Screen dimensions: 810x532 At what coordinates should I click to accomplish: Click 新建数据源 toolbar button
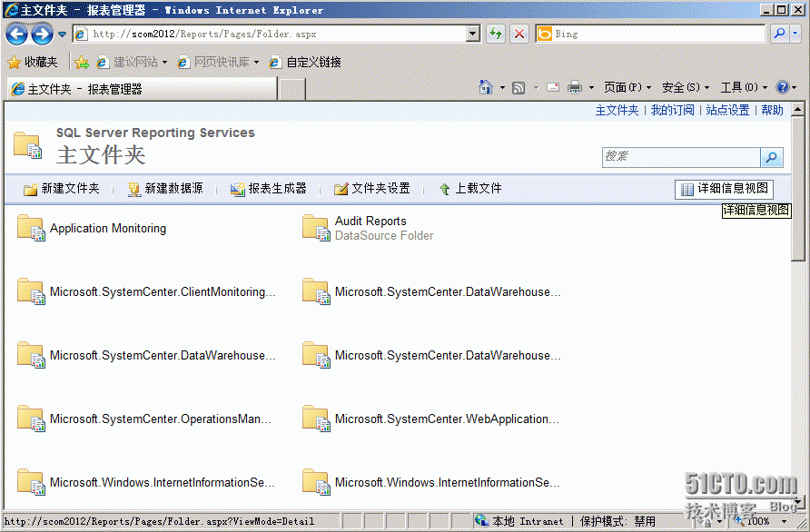coord(165,189)
